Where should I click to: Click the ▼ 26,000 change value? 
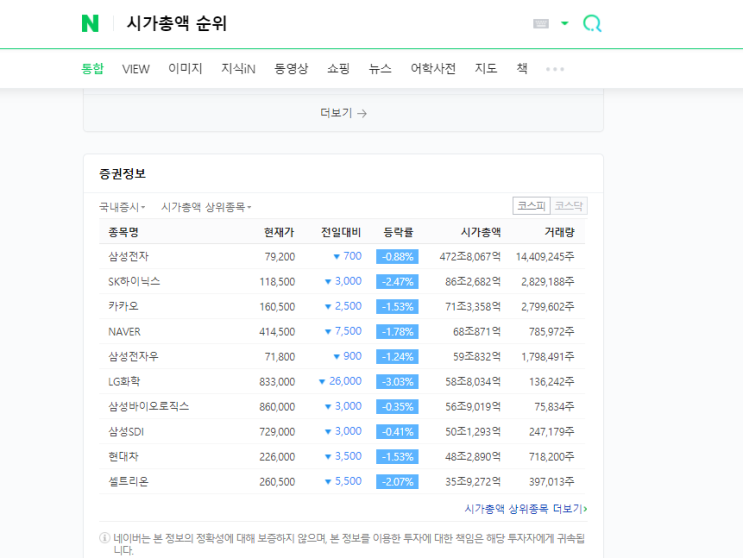[340, 381]
